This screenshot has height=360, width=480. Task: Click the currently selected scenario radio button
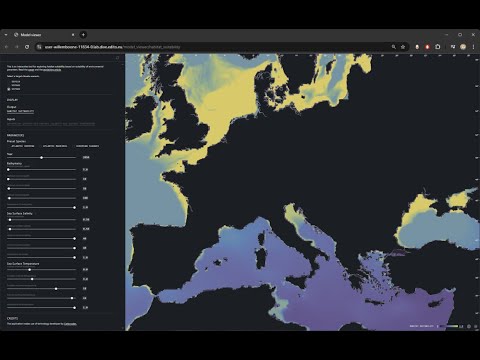tap(9, 89)
